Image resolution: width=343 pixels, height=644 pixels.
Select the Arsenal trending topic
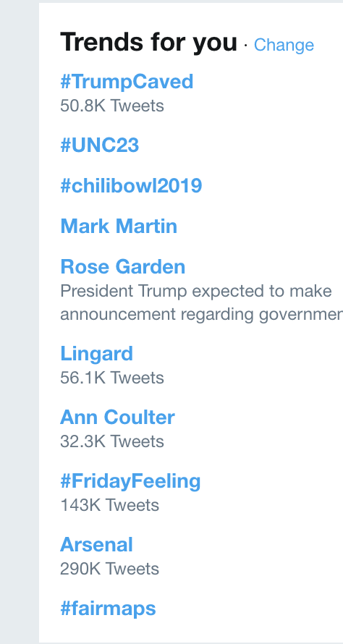coord(96,545)
